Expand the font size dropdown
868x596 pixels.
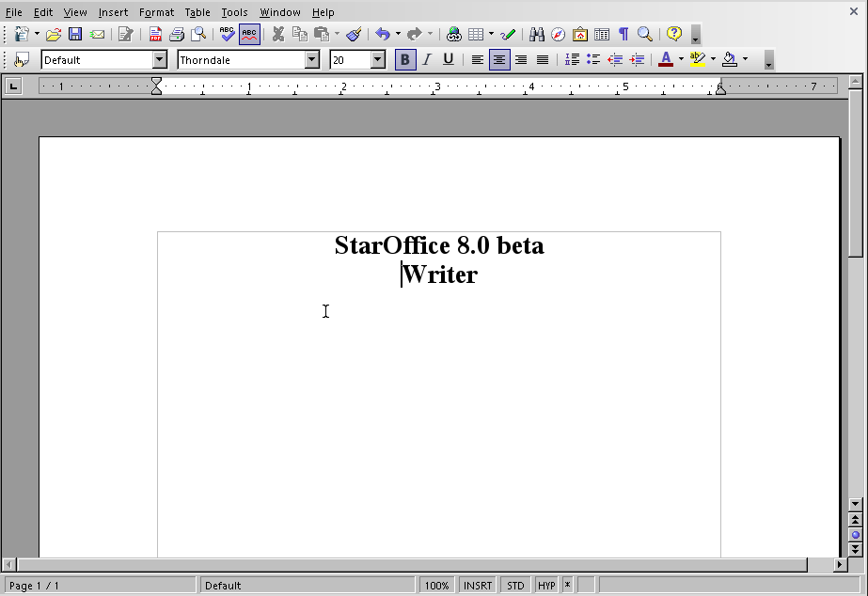tap(378, 60)
